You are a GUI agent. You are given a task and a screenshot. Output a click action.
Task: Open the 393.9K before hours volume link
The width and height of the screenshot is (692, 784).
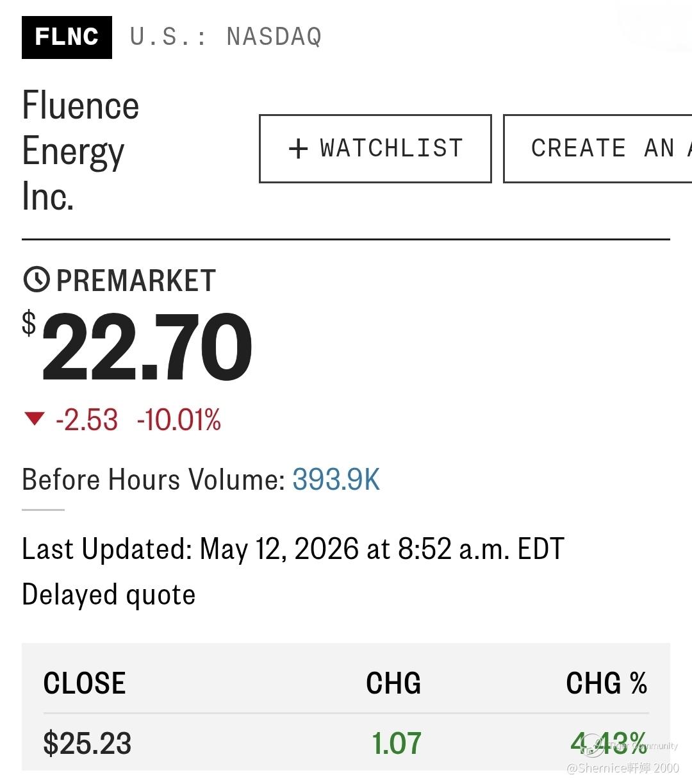336,480
